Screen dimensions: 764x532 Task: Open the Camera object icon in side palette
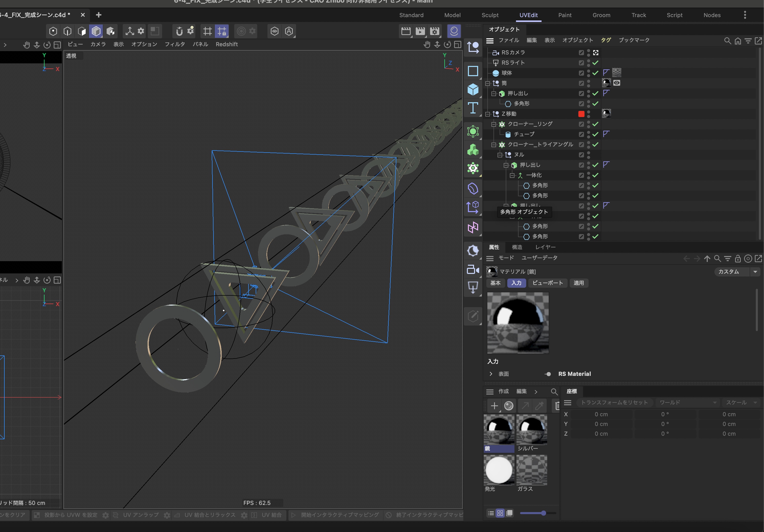point(473,269)
